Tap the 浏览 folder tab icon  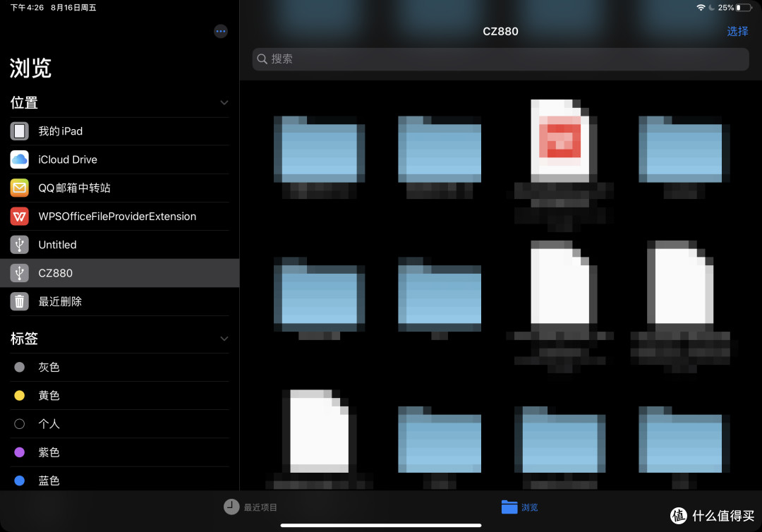point(509,507)
